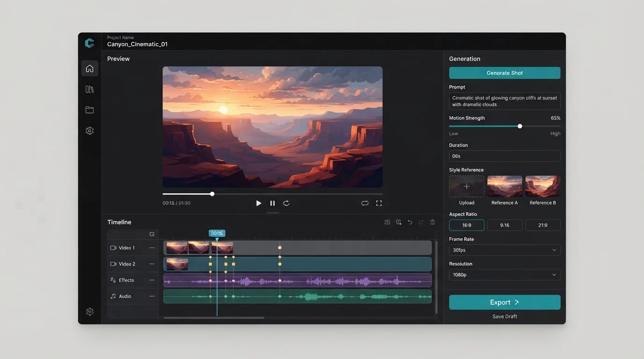Screen dimensions: 644x359
Task: Open the library books icon in sidebar
Action: [x=90, y=89]
